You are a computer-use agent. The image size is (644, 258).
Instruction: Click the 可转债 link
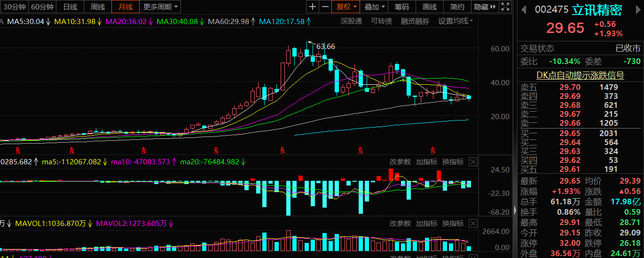coord(381,21)
